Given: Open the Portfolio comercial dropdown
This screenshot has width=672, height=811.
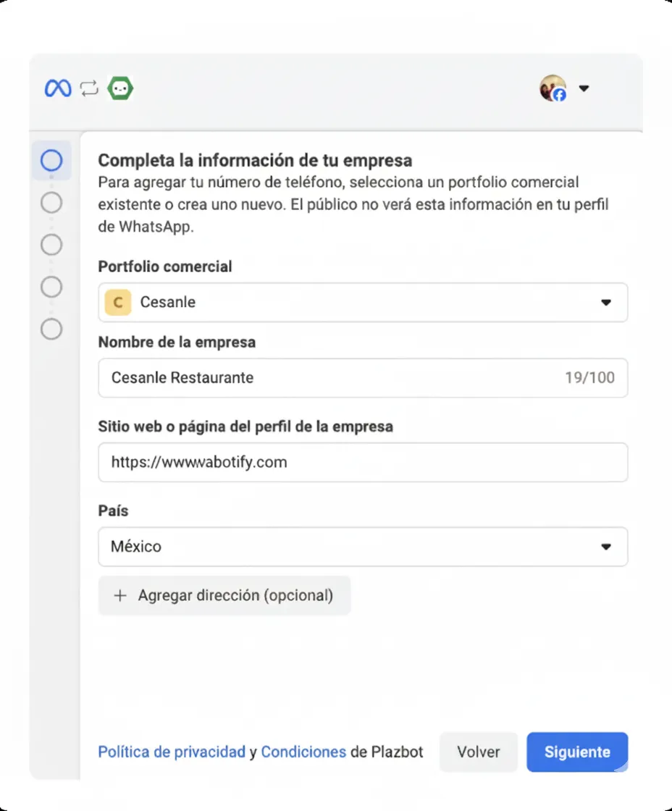Looking at the screenshot, I should point(606,302).
